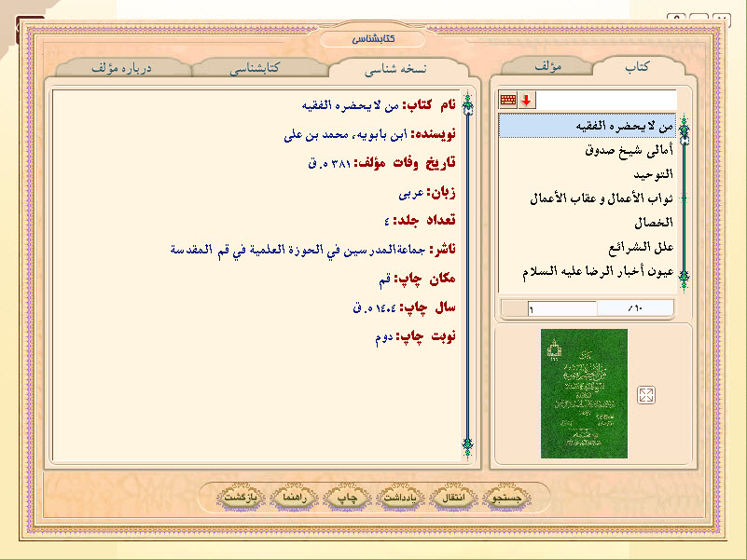Viewport: 747px width, 560px height.
Task: Click book list scrollbar bottom arrow ornament
Action: pos(685,279)
